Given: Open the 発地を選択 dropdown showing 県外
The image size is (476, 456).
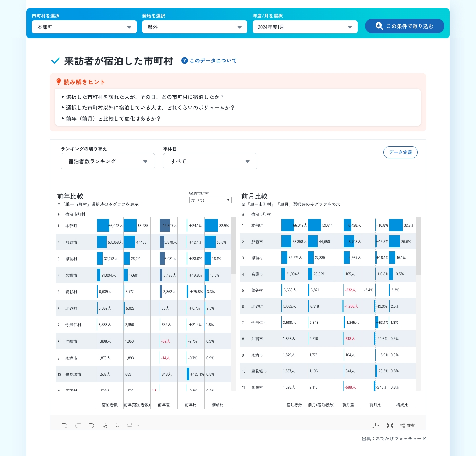Looking at the screenshot, I should (194, 27).
